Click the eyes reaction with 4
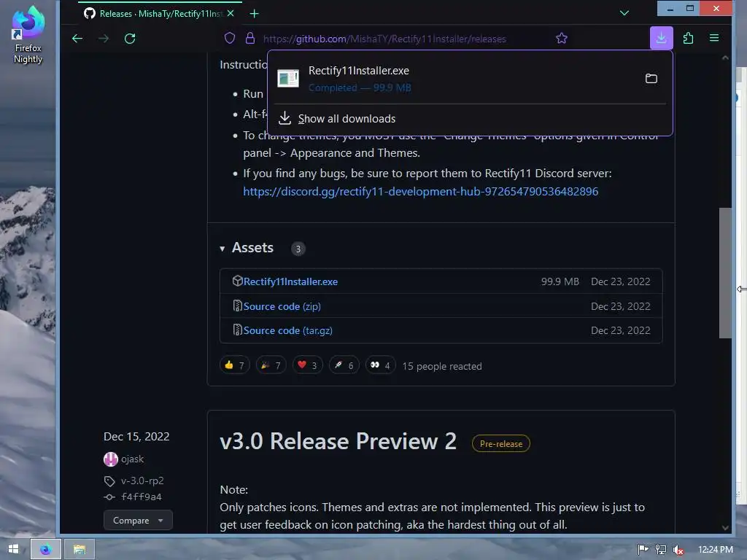747x560 pixels. (380, 365)
